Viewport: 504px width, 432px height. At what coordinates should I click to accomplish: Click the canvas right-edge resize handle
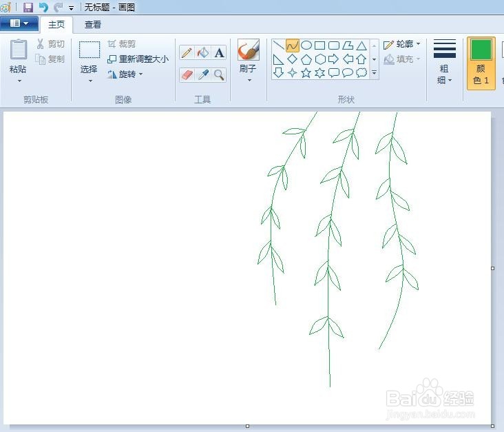click(493, 268)
